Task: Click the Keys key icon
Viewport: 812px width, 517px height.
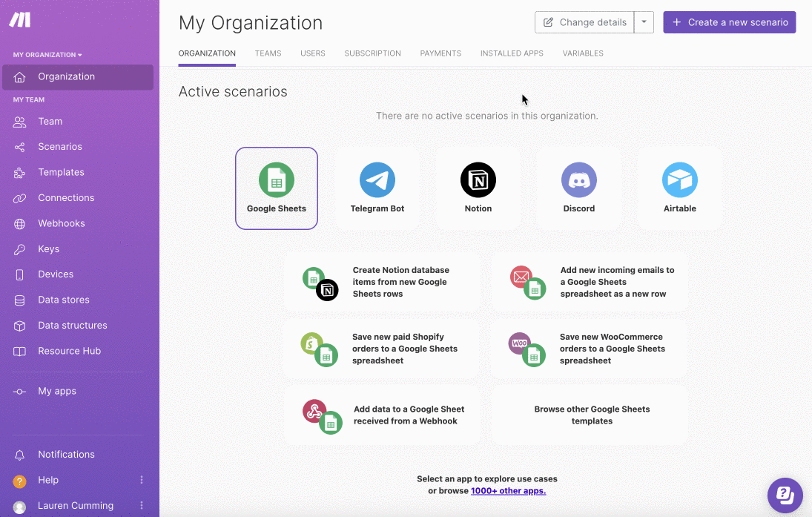Action: pyautogui.click(x=20, y=249)
